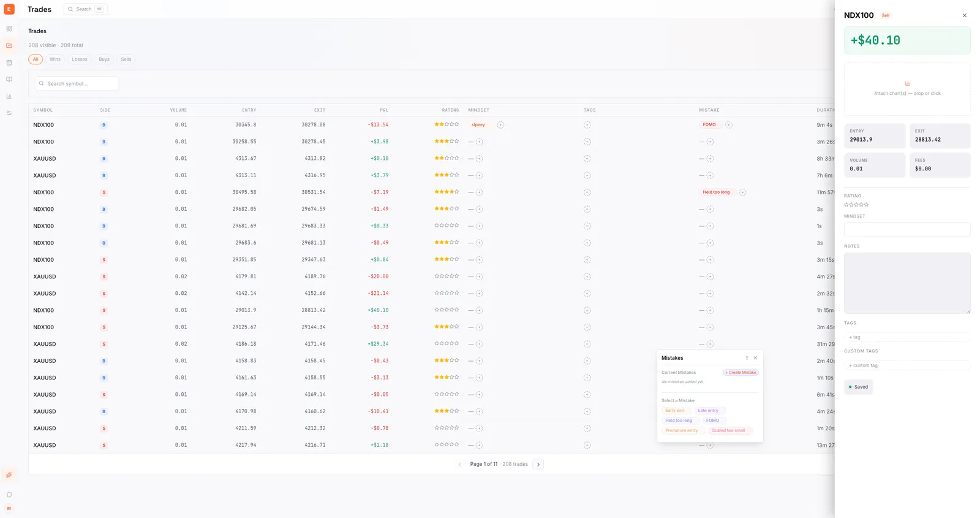Go to next page of trades
The image size is (980, 518).
coord(538,465)
